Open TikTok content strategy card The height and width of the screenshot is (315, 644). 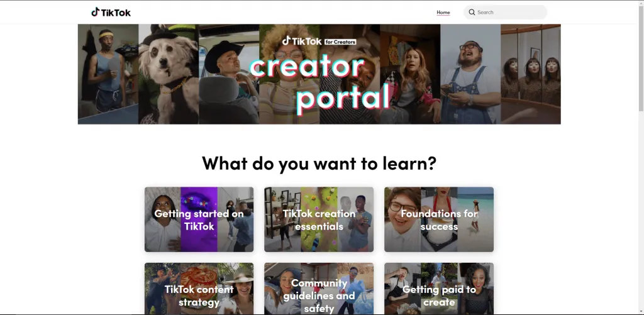tap(199, 289)
